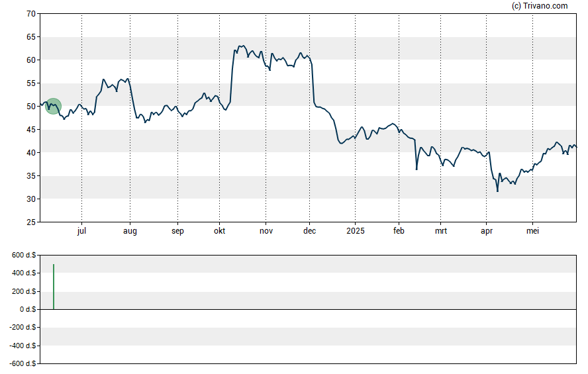This screenshot has height=374, width=588.
Task: Click the '40' price axis value
Action: coord(31,153)
